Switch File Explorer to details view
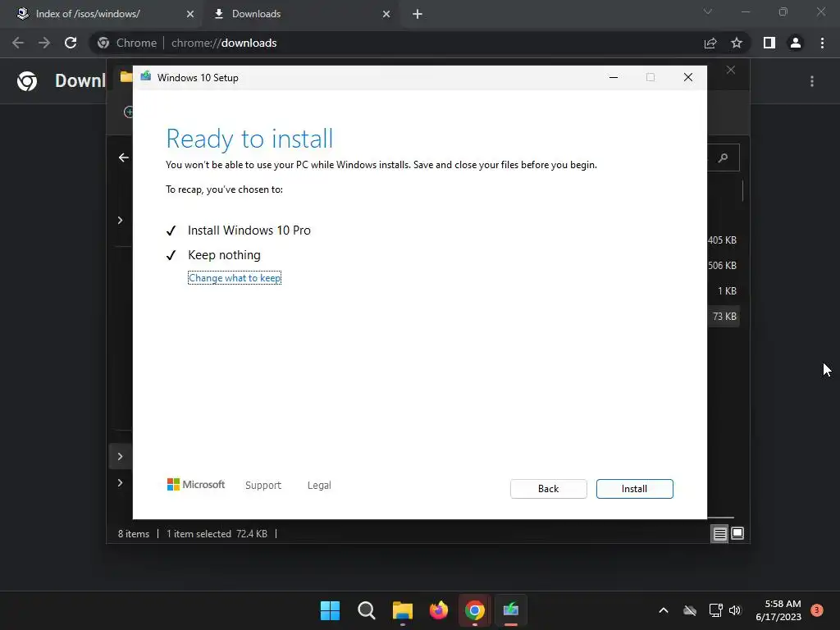 (x=719, y=533)
